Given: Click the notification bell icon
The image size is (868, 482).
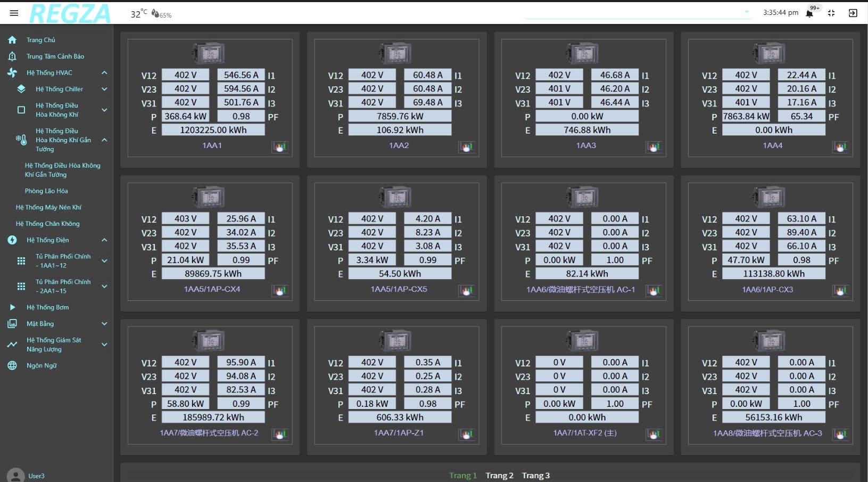Looking at the screenshot, I should point(809,13).
